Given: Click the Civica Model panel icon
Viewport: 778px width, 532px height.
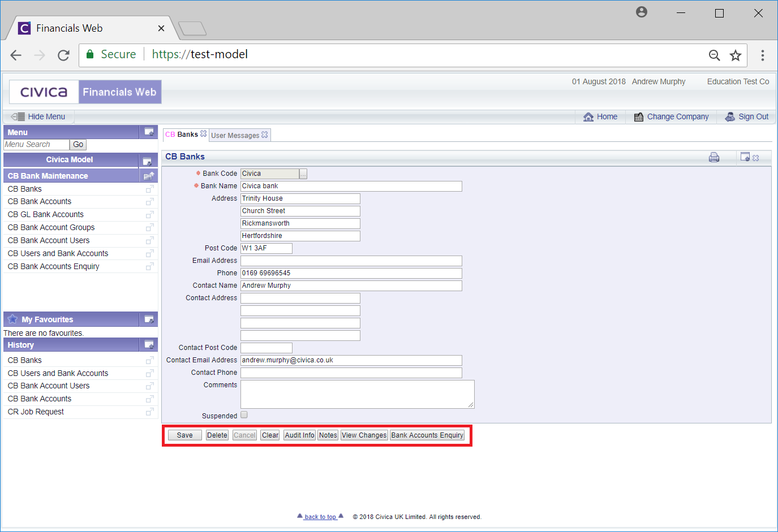Looking at the screenshot, I should pyautogui.click(x=147, y=161).
